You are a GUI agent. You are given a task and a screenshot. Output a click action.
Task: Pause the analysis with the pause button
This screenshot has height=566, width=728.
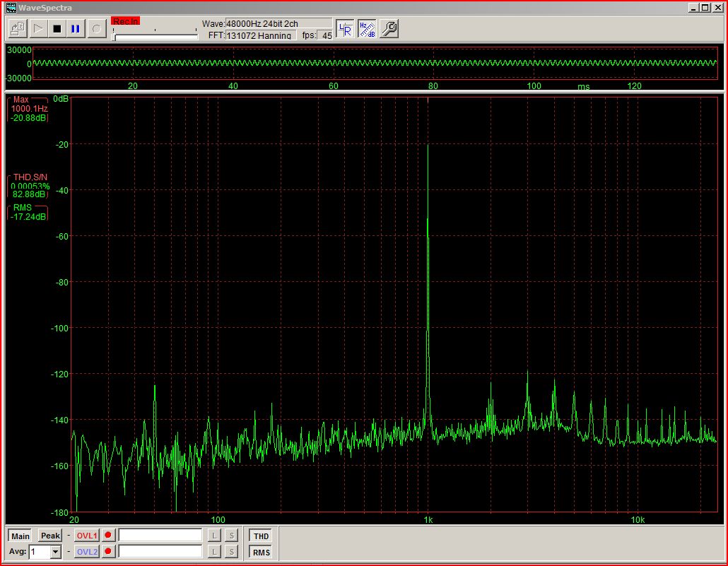pos(76,29)
